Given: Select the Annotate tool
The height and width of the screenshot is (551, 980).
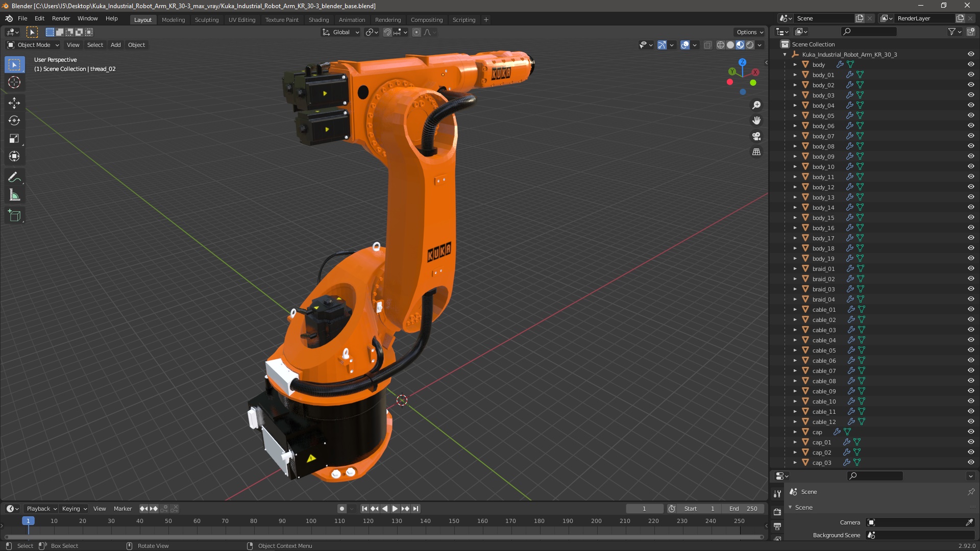Looking at the screenshot, I should point(14,178).
